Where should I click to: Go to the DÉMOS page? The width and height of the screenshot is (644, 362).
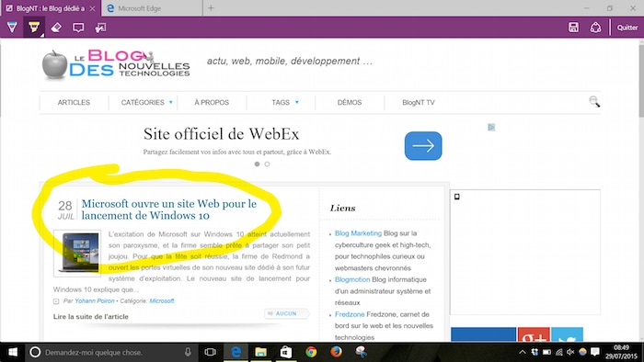click(350, 103)
